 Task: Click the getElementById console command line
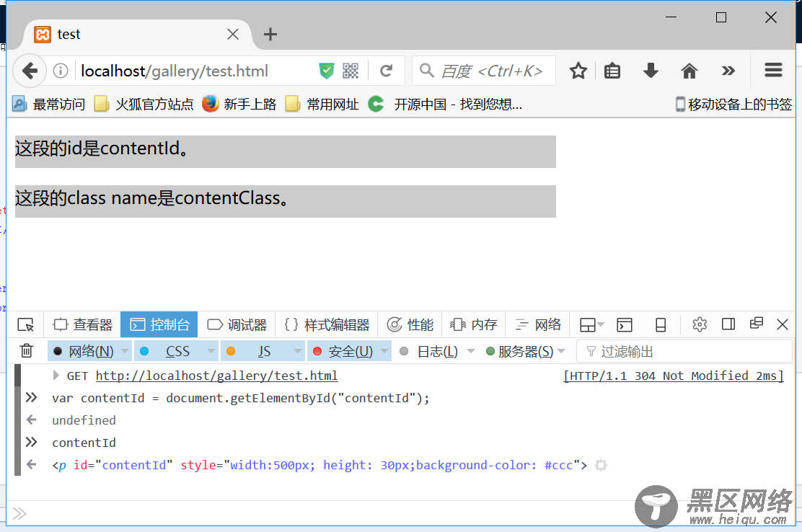click(x=240, y=398)
